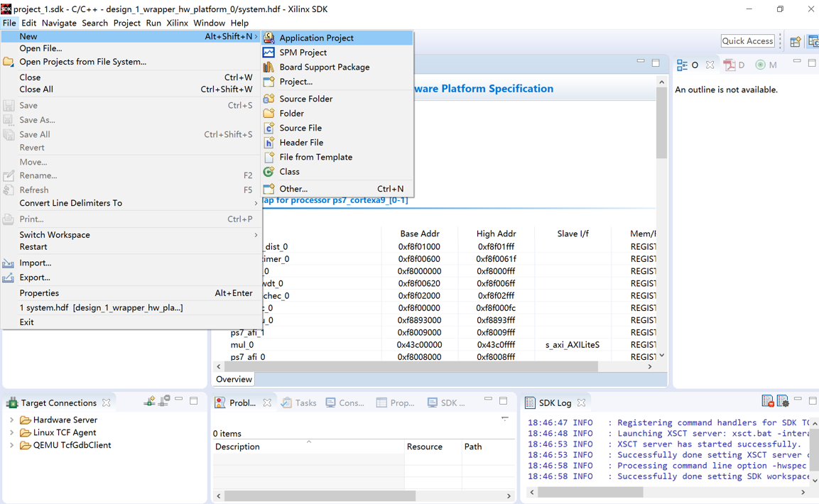Open Properties from the File menu
This screenshot has width=819, height=504.
click(x=131, y=293)
